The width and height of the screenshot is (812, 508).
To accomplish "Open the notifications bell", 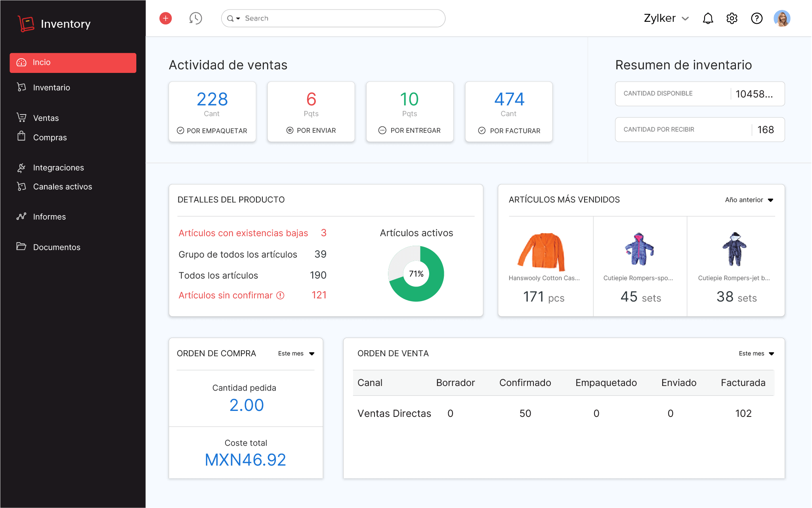I will point(708,18).
